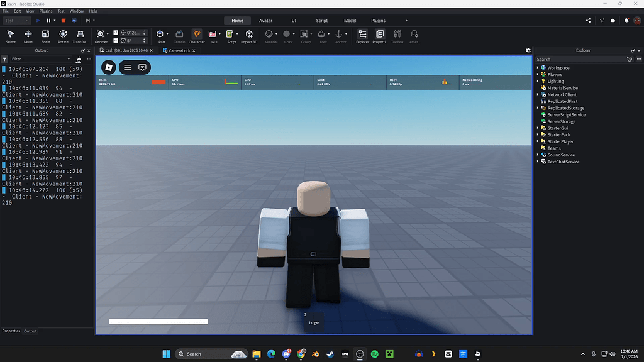Click the Windows Start button
The image size is (644, 362).
click(x=166, y=354)
